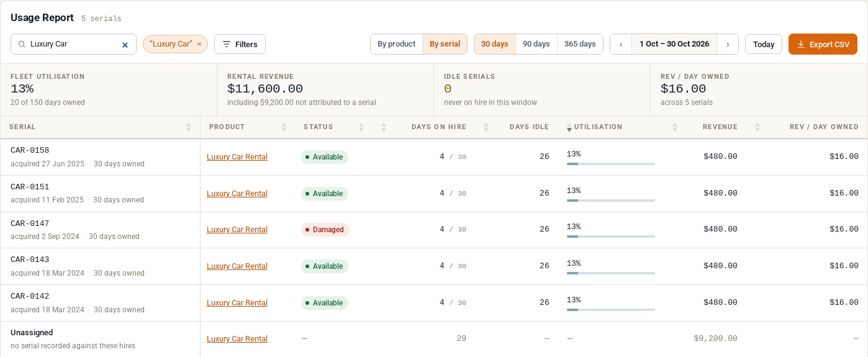This screenshot has height=357, width=868.
Task: Jump to Today
Action: click(764, 44)
